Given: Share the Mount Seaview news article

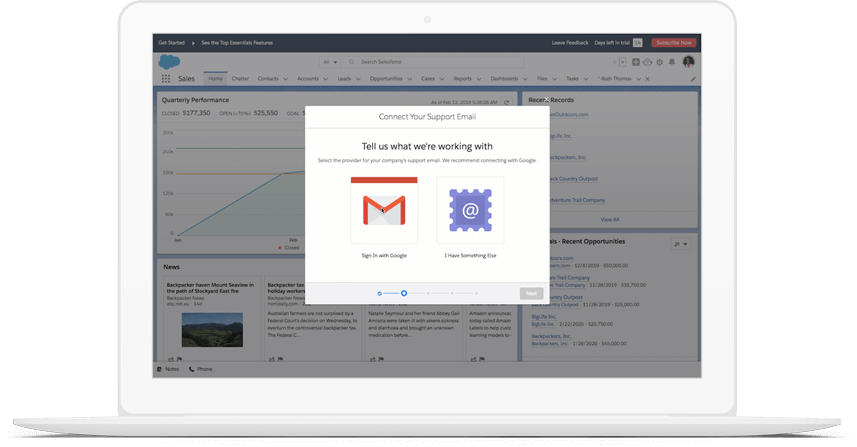Looking at the screenshot, I should coord(171,359).
